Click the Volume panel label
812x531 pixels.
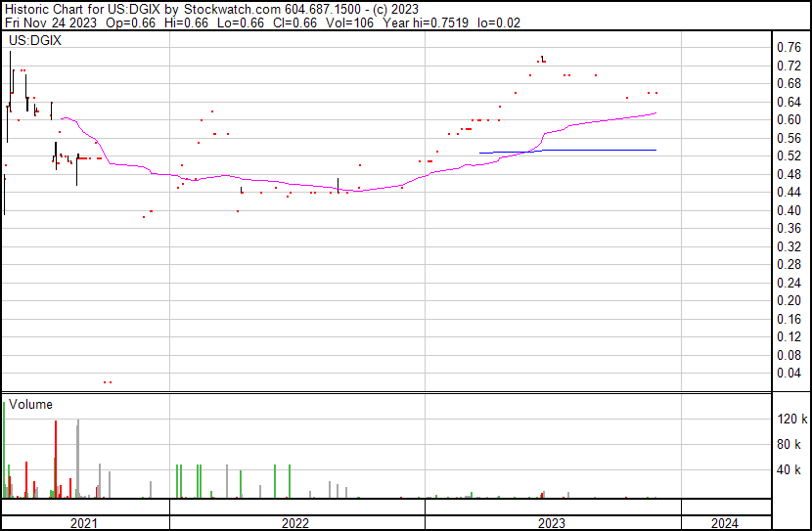[x=30, y=404]
